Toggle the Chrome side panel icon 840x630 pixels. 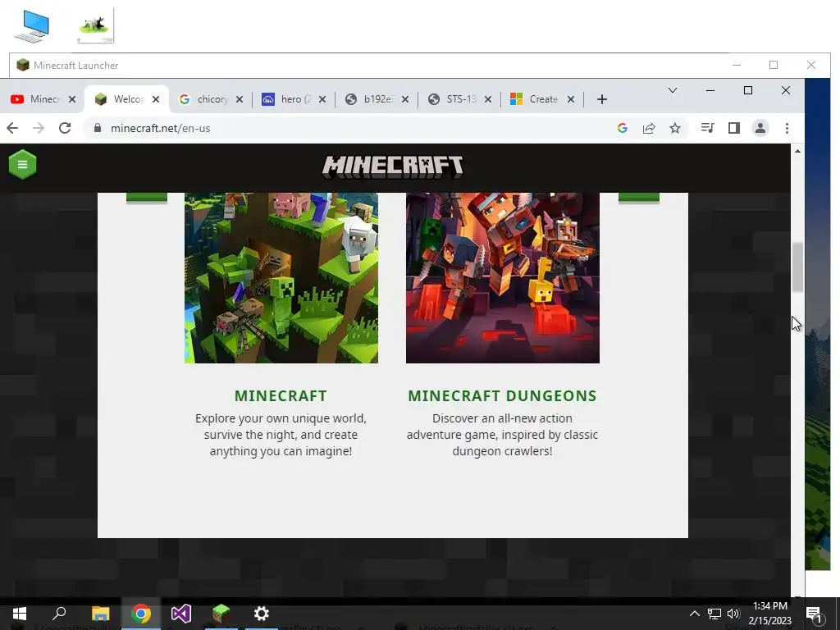click(734, 128)
